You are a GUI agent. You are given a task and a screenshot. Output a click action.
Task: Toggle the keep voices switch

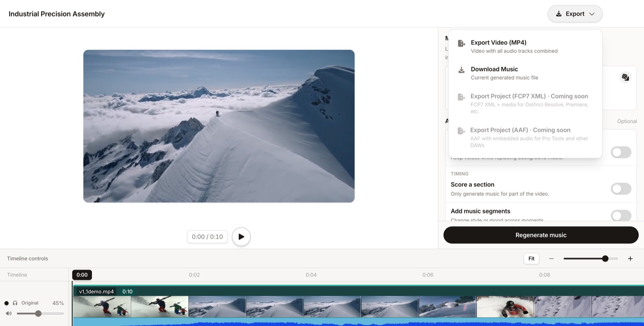pos(621,153)
